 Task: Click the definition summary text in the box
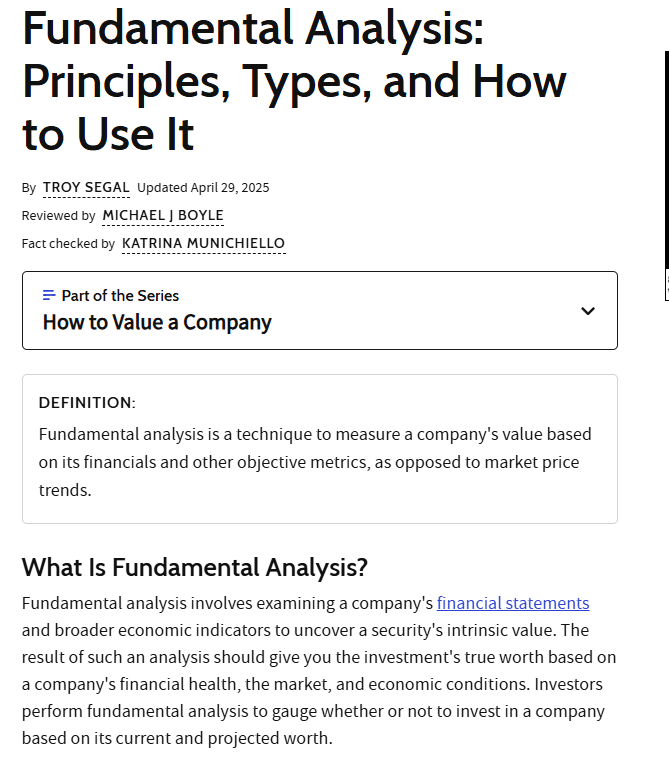(x=315, y=462)
